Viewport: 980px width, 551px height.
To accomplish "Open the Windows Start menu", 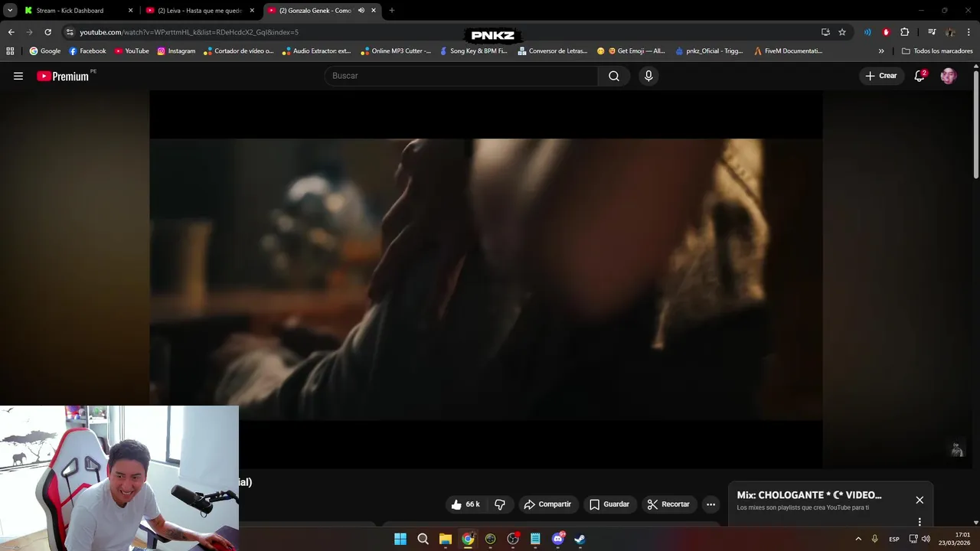I will pos(400,539).
